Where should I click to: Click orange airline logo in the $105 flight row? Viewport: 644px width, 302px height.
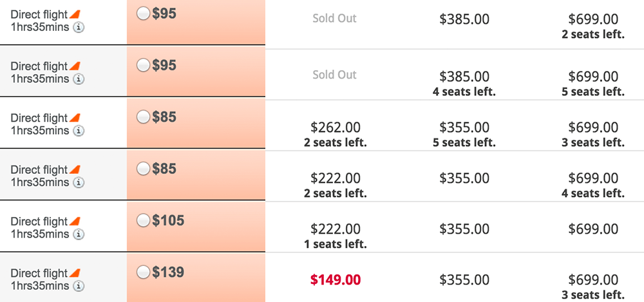point(75,221)
